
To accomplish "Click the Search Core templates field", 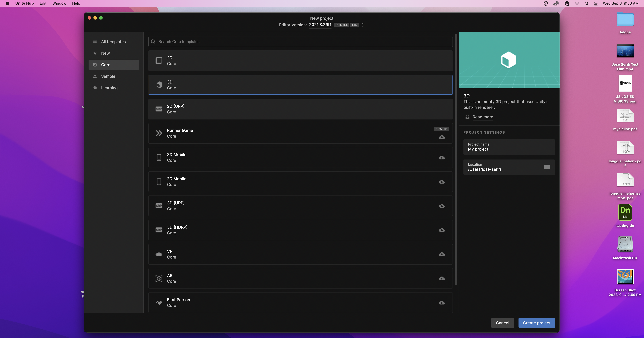I will coord(300,42).
